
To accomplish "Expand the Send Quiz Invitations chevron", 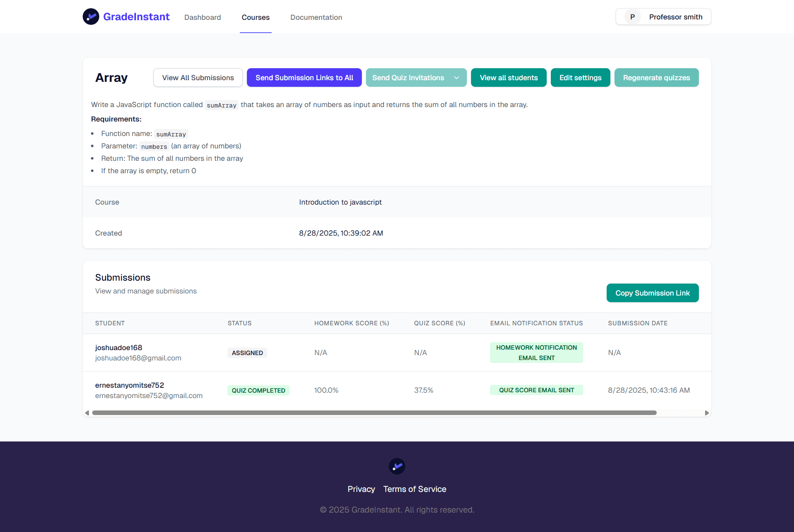I will 457,78.
